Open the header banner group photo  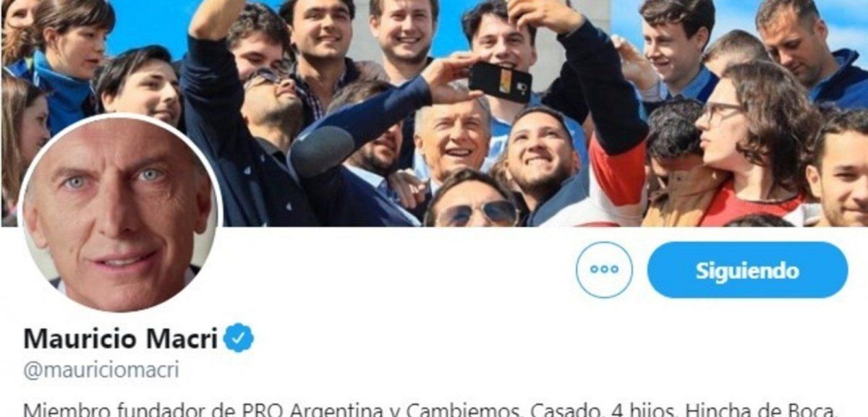(x=434, y=113)
